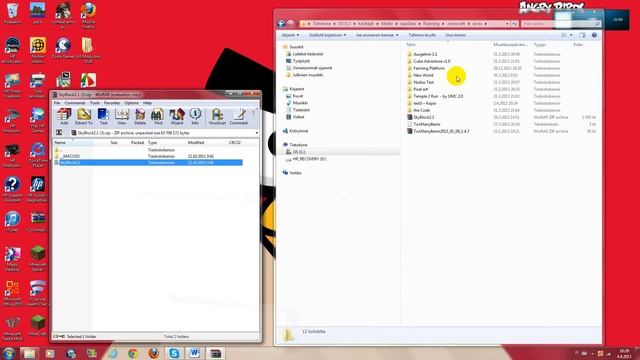Open the Help menu in WinRAR
This screenshot has height=360, width=640.
[147, 103]
